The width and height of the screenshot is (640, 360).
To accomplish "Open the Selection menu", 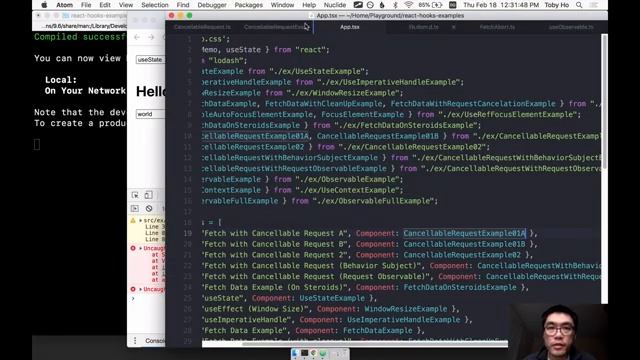I will coord(155,5).
